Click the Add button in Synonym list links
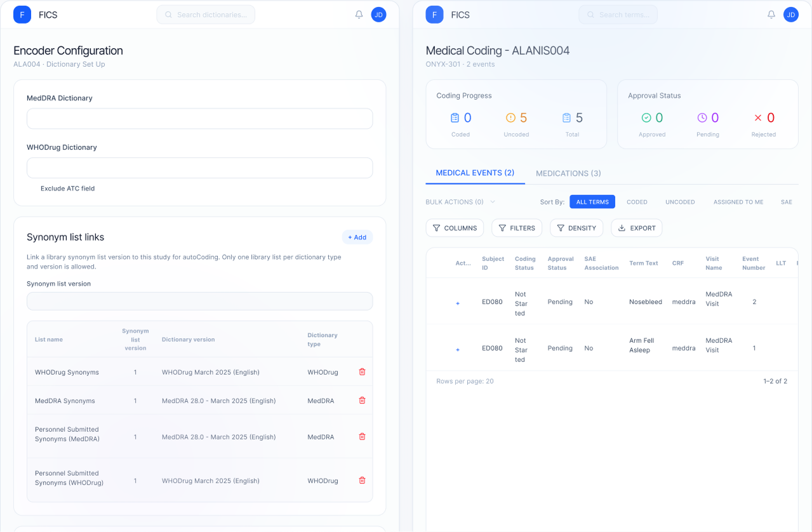The image size is (812, 532). (x=357, y=237)
